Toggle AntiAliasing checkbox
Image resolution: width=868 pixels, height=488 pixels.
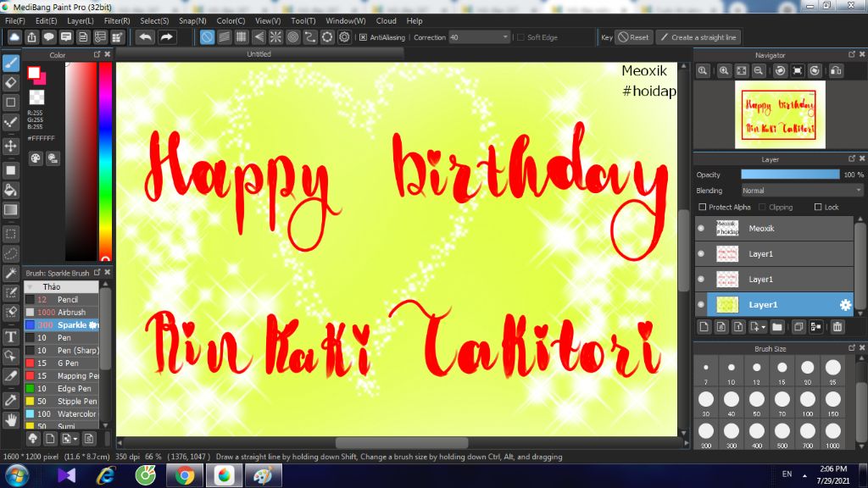tap(363, 37)
